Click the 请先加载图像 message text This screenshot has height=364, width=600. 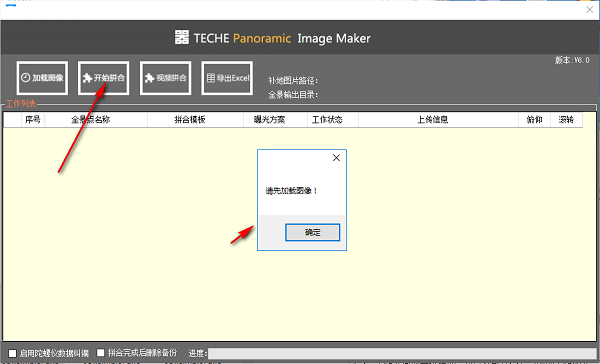coord(292,191)
